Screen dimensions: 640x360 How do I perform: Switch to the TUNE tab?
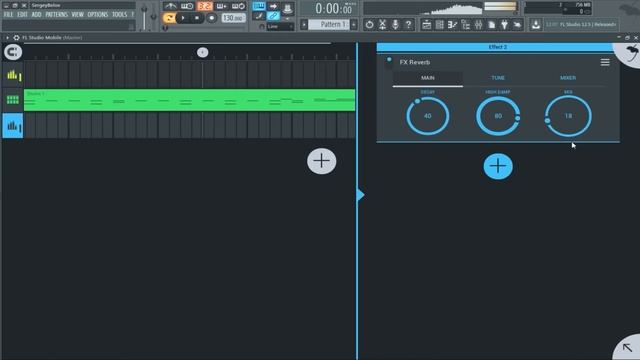tap(498, 78)
